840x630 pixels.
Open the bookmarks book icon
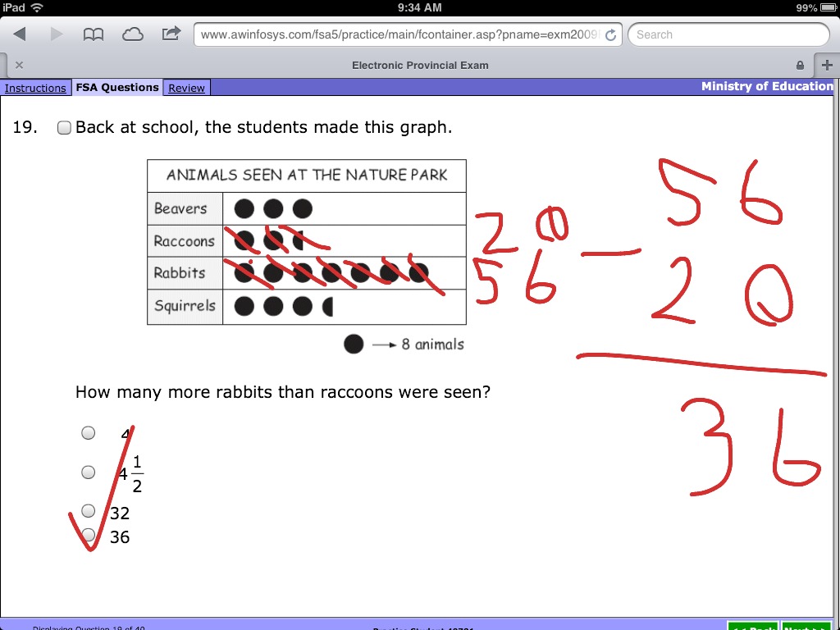[x=94, y=34]
